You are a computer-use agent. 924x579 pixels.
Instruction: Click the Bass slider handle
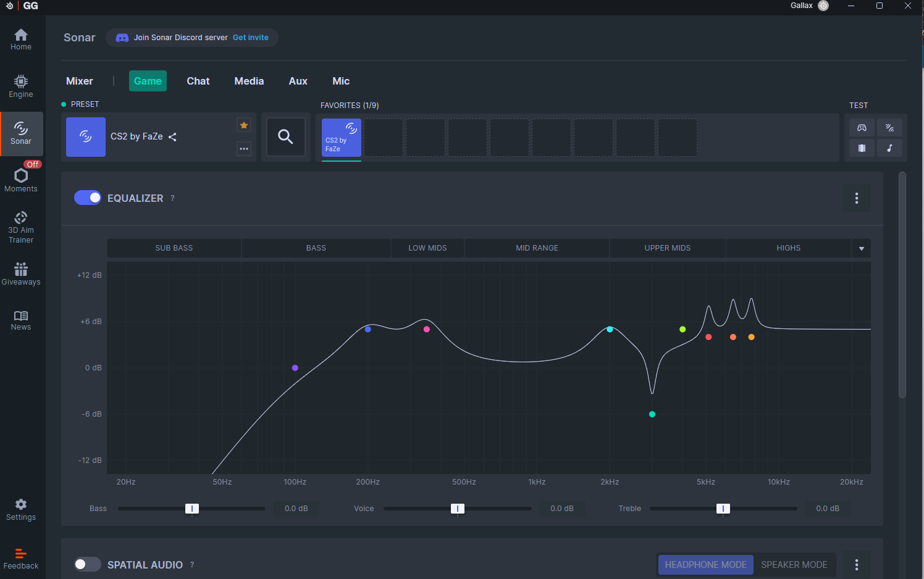pyautogui.click(x=192, y=509)
